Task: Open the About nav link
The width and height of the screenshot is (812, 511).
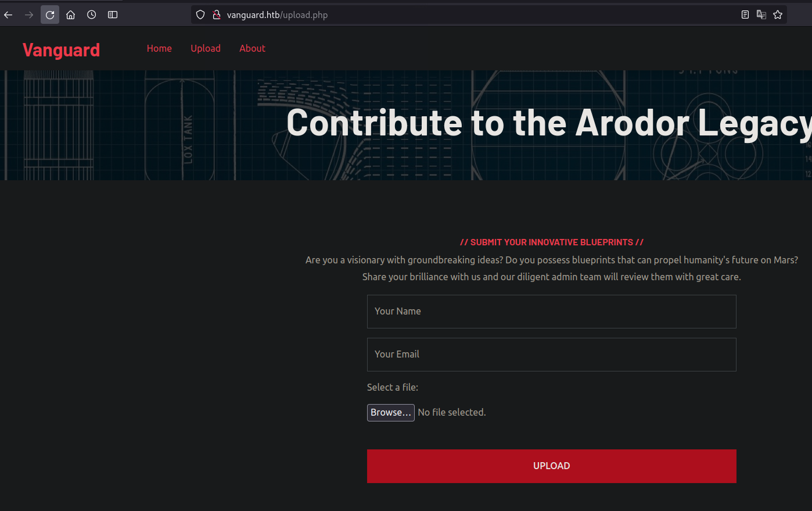Action: 252,48
